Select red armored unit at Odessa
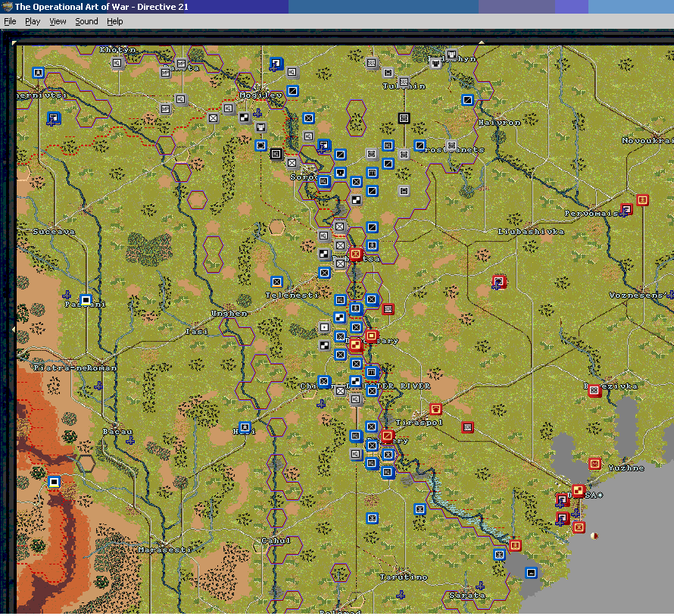 tap(579, 490)
